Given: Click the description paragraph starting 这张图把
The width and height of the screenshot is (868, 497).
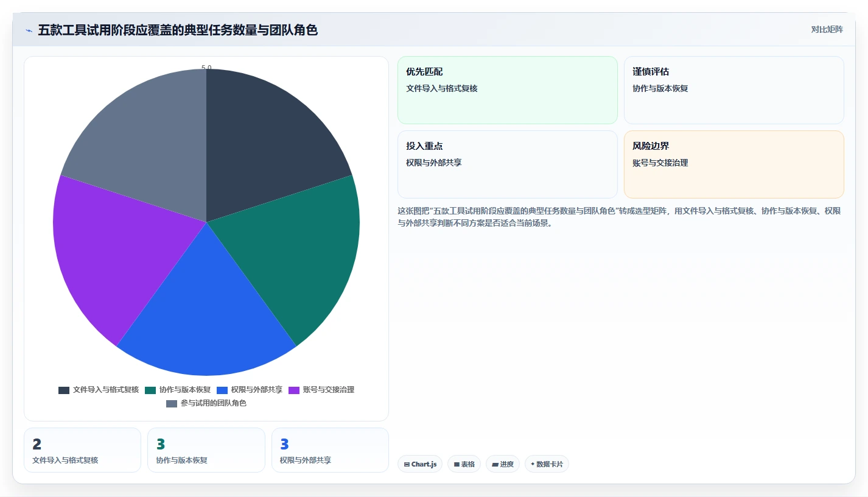Looking at the screenshot, I should coord(619,217).
